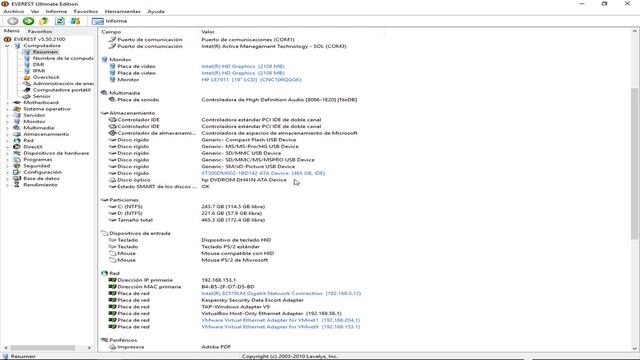Select Computadora portátil tree item
The image size is (640, 360).
(x=62, y=90)
